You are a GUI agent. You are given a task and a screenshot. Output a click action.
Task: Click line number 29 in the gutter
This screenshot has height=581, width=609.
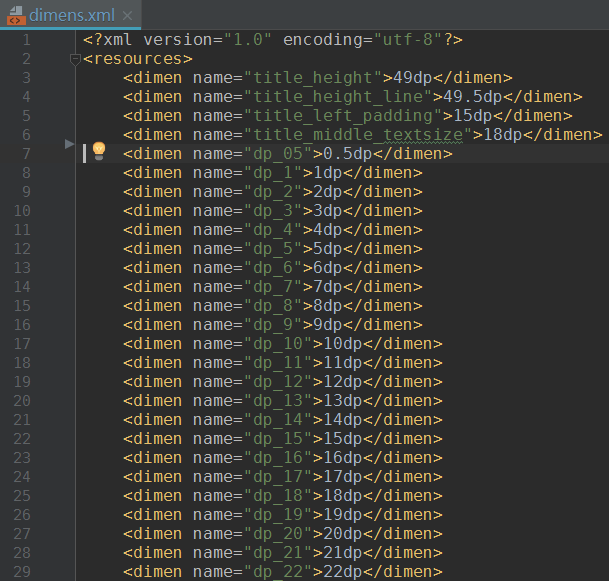coord(22,572)
